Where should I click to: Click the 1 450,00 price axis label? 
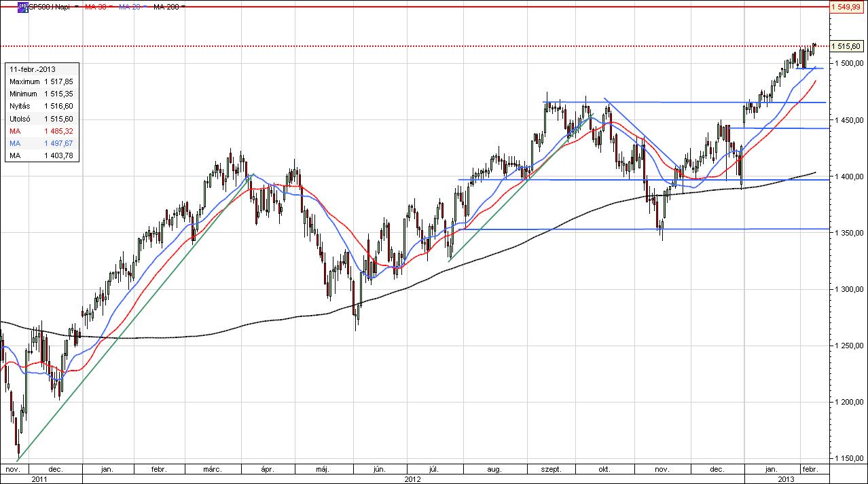pos(850,119)
